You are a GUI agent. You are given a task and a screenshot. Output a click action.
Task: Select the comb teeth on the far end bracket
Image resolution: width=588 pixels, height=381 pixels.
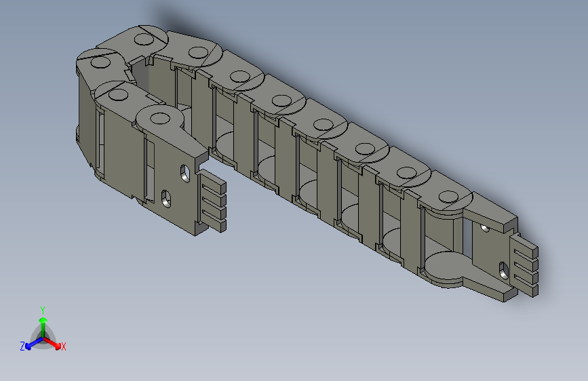[525, 265]
